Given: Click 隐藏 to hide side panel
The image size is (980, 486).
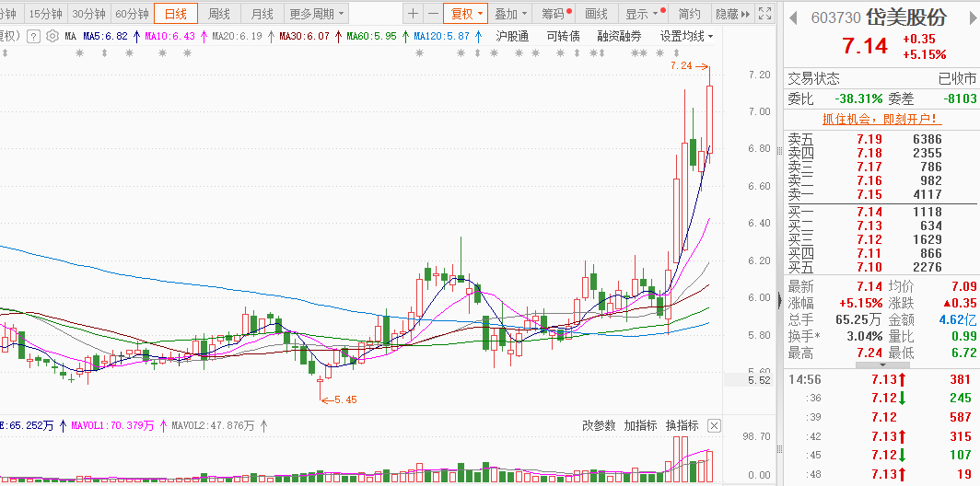Looking at the screenshot, I should tap(732, 13).
